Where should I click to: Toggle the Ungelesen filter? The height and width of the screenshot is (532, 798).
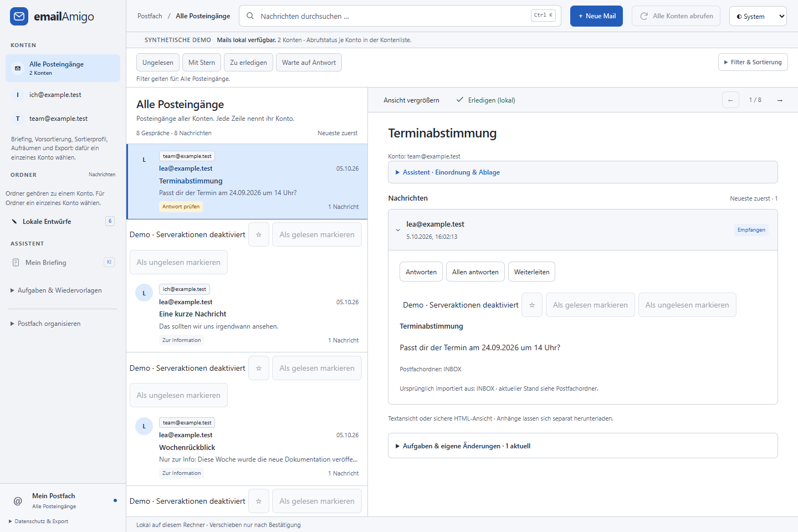158,63
